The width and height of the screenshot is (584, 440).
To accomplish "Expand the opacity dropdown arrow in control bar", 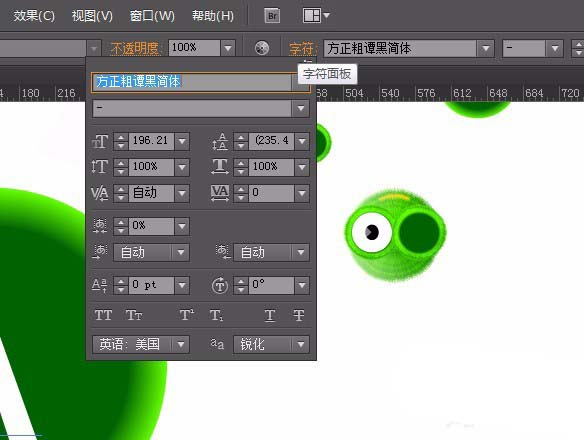I will tap(228, 48).
